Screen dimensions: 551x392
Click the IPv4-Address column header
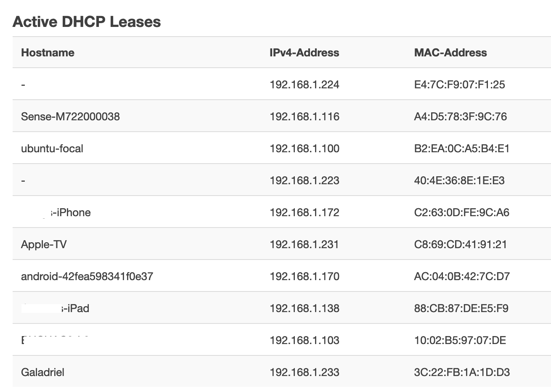click(x=304, y=53)
